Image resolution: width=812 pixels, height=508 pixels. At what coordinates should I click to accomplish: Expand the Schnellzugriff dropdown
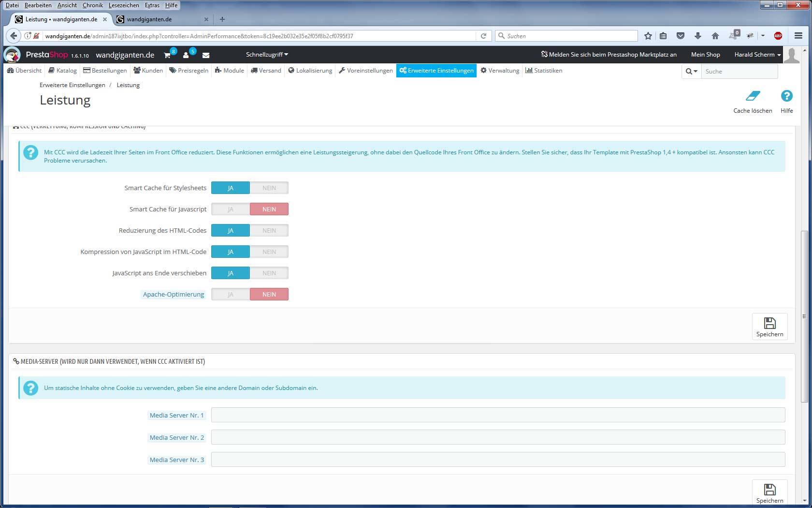click(x=267, y=55)
